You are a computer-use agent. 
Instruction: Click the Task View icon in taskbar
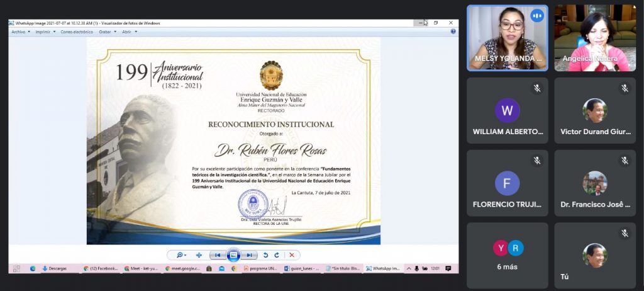tap(16, 268)
